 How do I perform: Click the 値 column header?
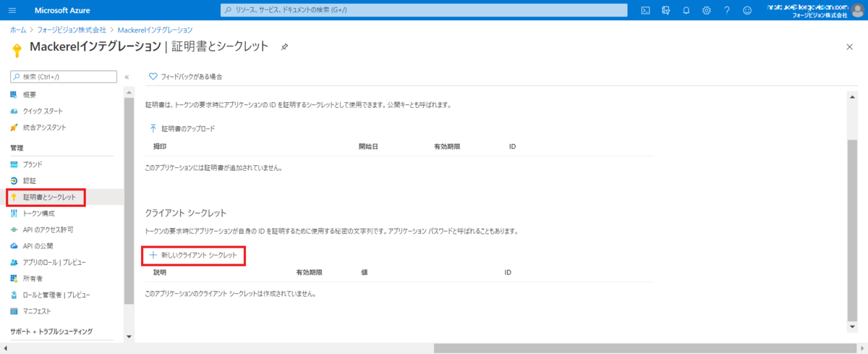pyautogui.click(x=364, y=273)
